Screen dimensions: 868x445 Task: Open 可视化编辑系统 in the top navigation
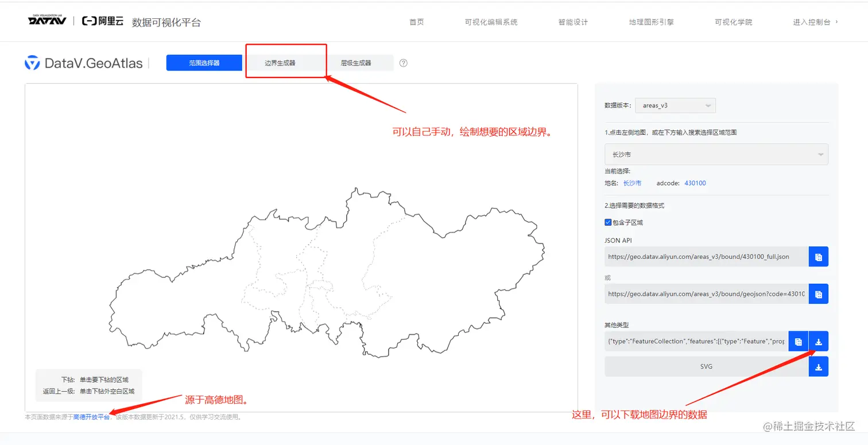[x=491, y=22]
